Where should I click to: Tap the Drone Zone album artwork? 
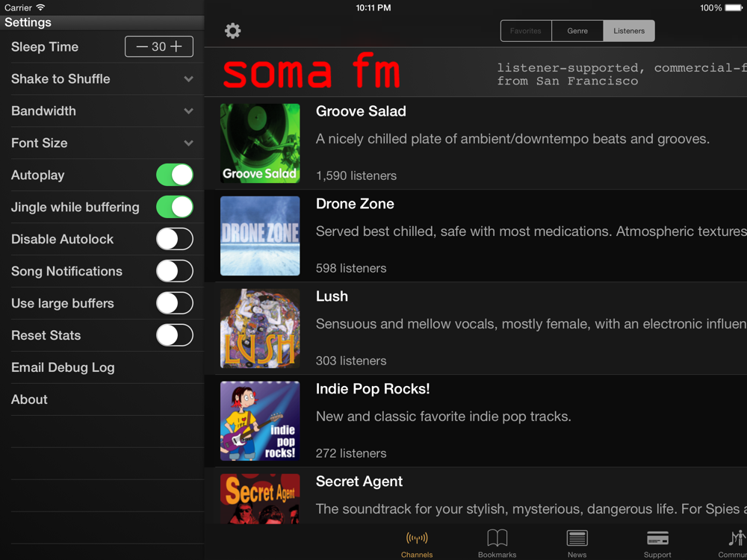260,236
